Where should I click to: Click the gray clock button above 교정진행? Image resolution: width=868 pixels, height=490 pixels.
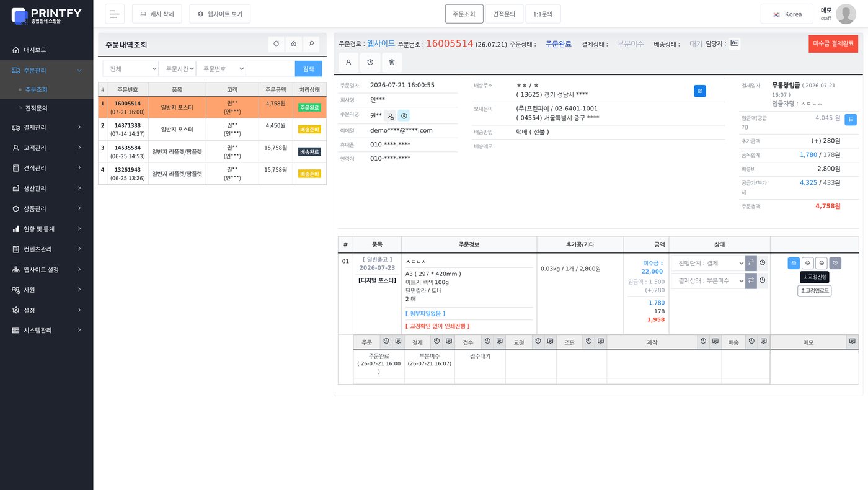coord(835,263)
